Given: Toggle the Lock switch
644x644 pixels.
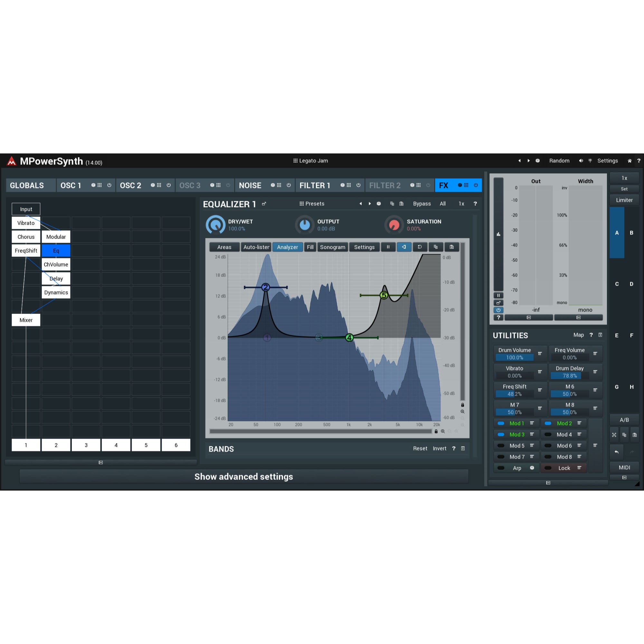Looking at the screenshot, I should (548, 468).
